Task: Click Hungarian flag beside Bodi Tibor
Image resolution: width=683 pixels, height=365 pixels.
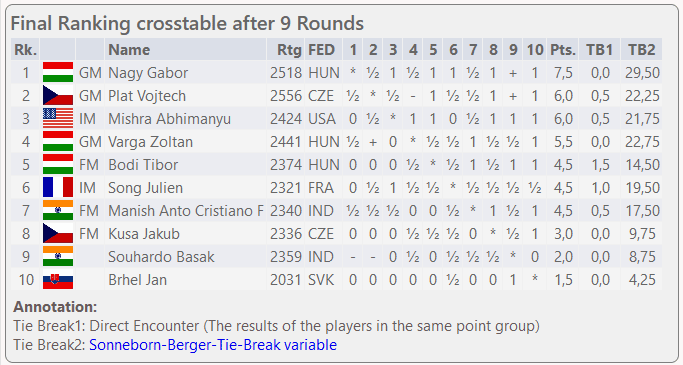Action: click(x=58, y=164)
